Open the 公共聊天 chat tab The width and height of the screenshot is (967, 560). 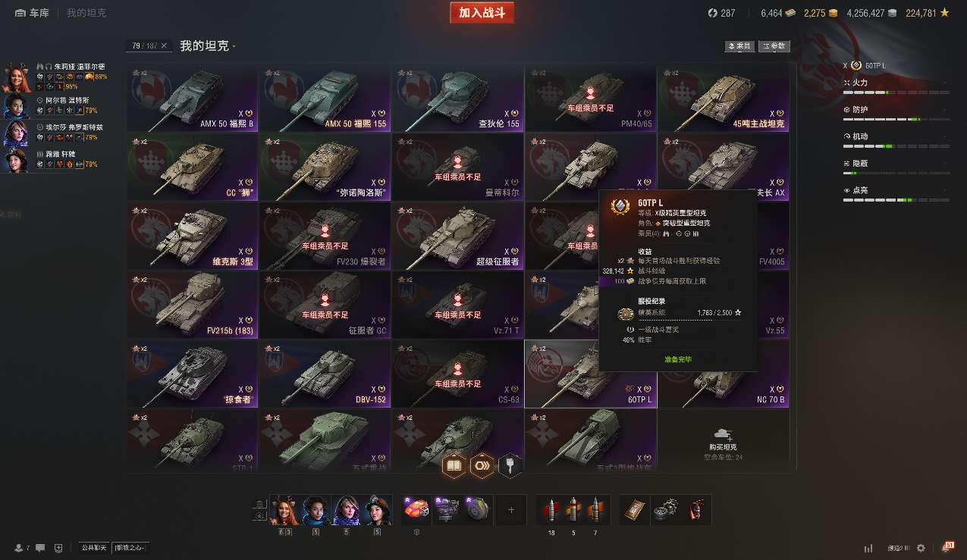93,548
